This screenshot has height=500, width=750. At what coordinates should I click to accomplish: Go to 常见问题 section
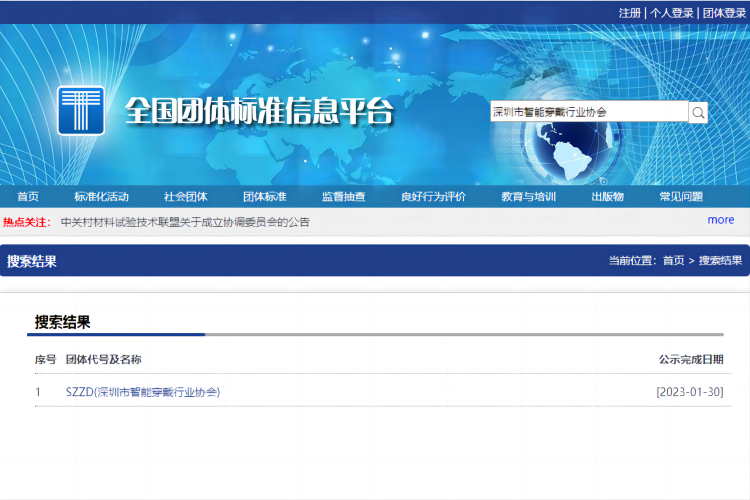pos(681,197)
